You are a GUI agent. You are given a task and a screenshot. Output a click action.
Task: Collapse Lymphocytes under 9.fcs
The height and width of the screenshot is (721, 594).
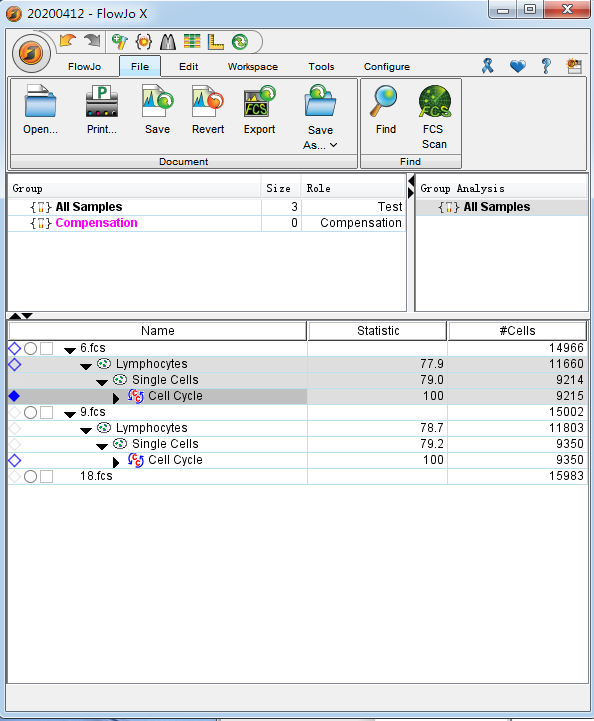pos(86,430)
